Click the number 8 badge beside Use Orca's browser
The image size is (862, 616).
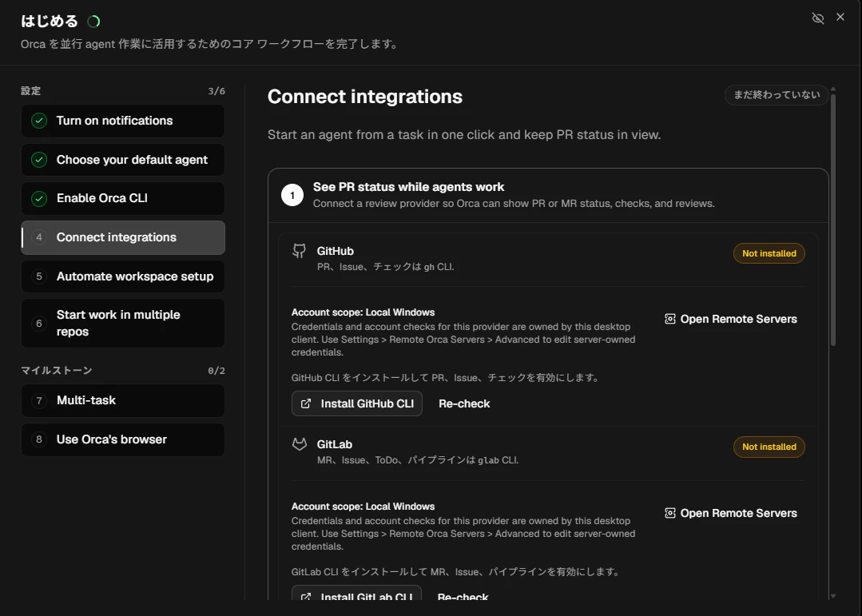point(39,439)
